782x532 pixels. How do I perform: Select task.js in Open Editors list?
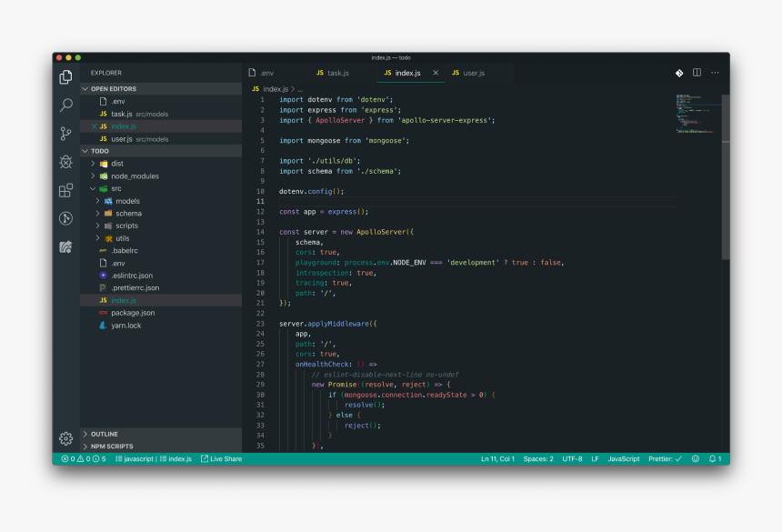click(x=161, y=114)
